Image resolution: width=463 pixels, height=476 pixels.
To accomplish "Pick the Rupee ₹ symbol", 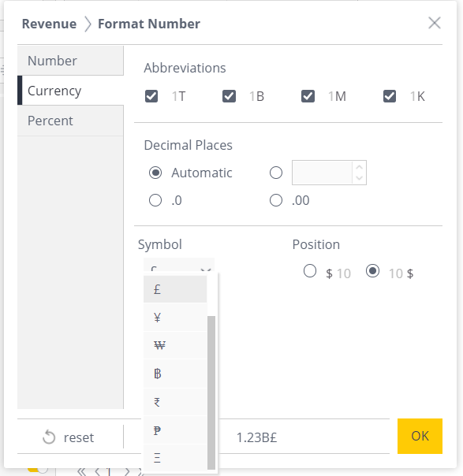I will (175, 402).
